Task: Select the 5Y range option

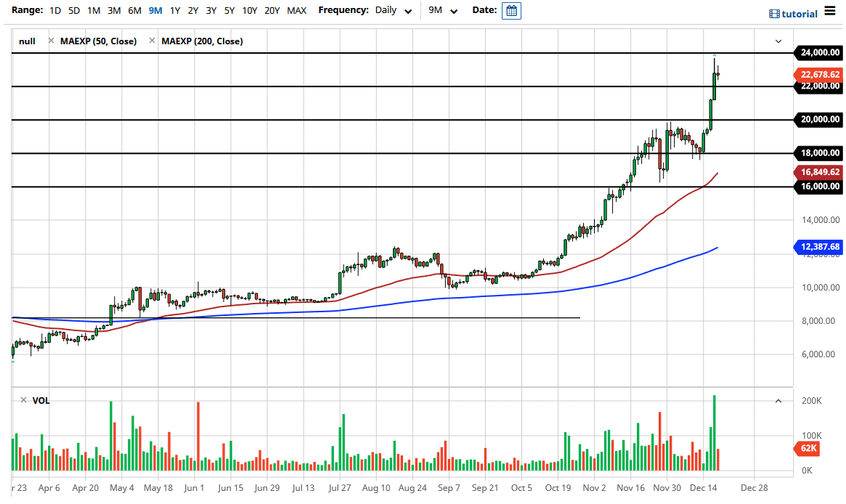Action: [229, 10]
